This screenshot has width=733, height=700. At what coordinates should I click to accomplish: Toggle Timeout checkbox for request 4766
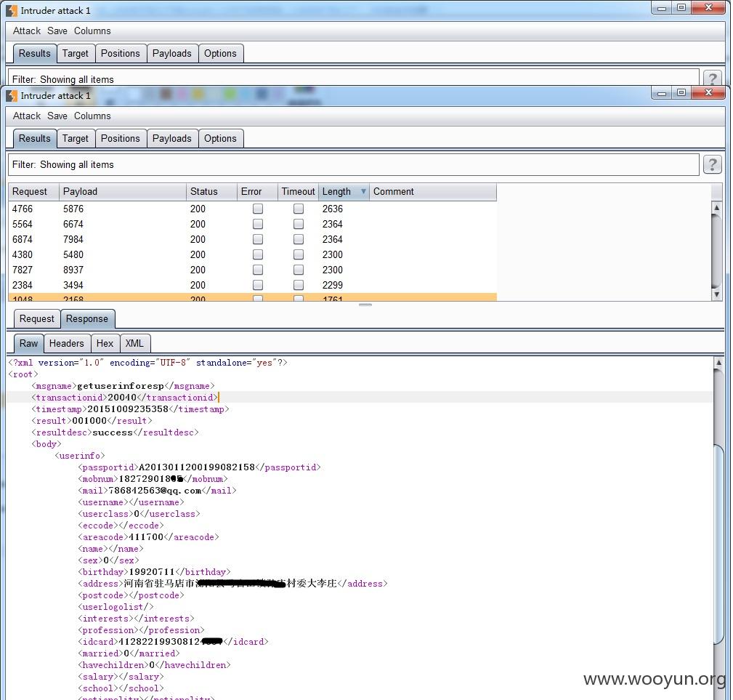point(299,209)
